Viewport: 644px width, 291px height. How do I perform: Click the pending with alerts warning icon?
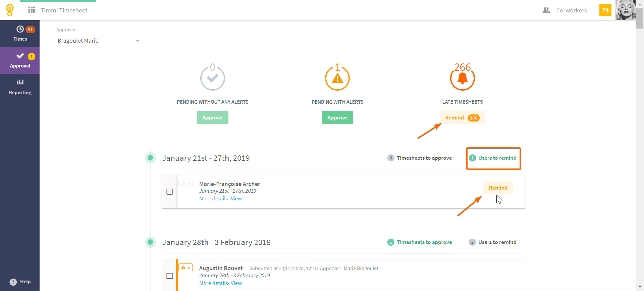tap(337, 78)
